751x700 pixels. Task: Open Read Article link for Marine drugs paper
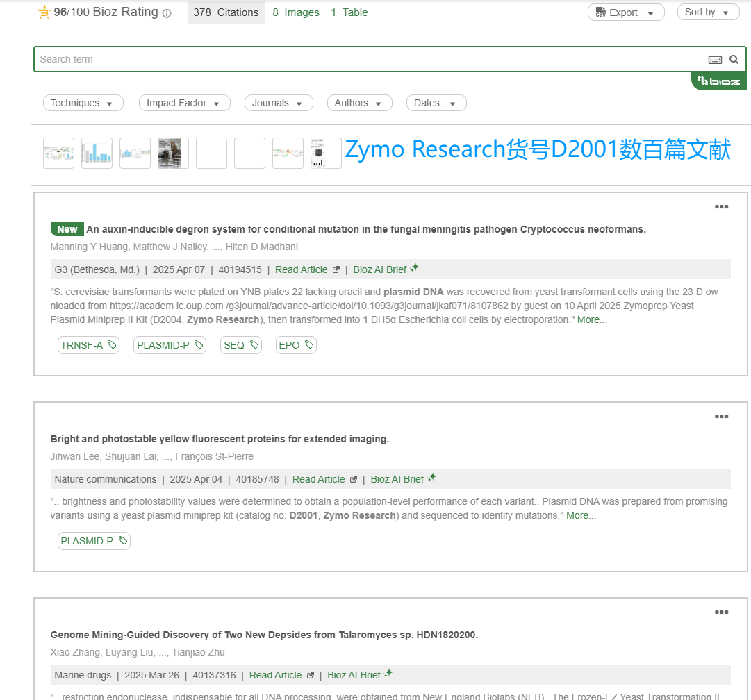coord(281,675)
